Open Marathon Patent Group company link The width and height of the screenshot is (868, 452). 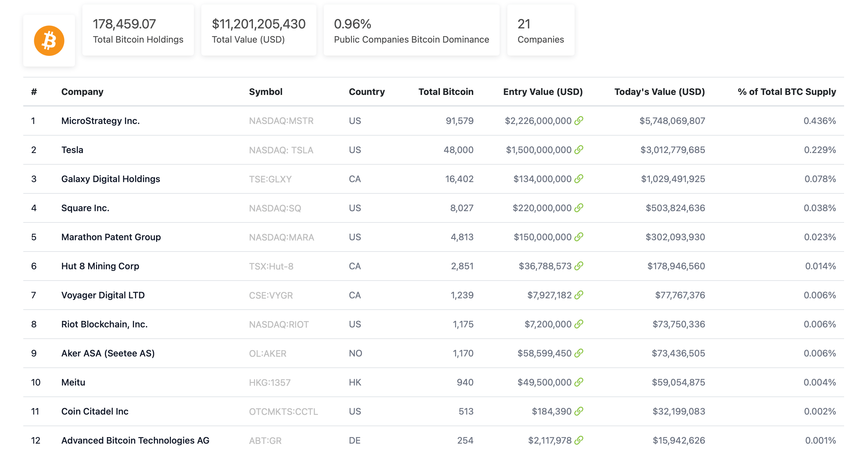point(111,237)
